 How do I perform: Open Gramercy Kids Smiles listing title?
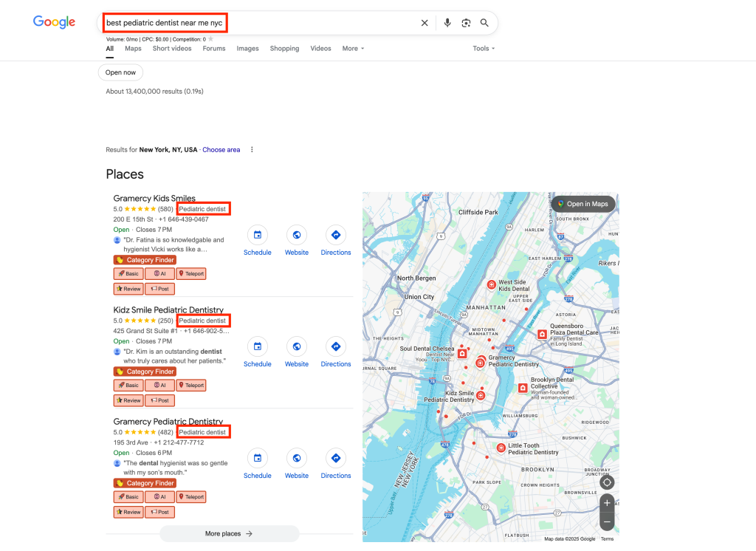(x=154, y=198)
